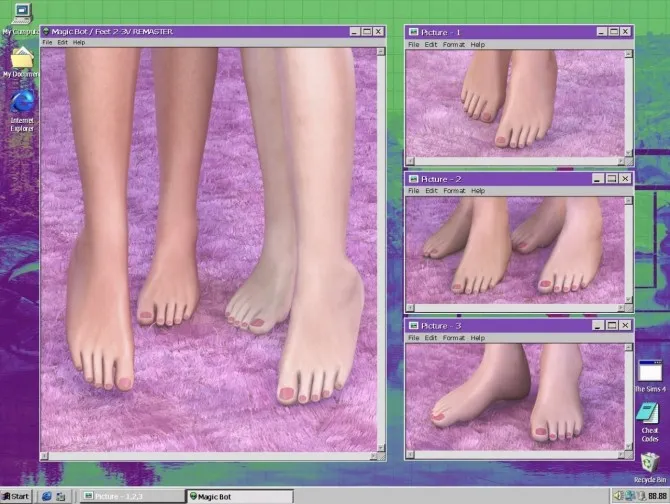This screenshot has width=670, height=504.
Task: Open Help menu in Picture - 3 window
Action: [478, 337]
